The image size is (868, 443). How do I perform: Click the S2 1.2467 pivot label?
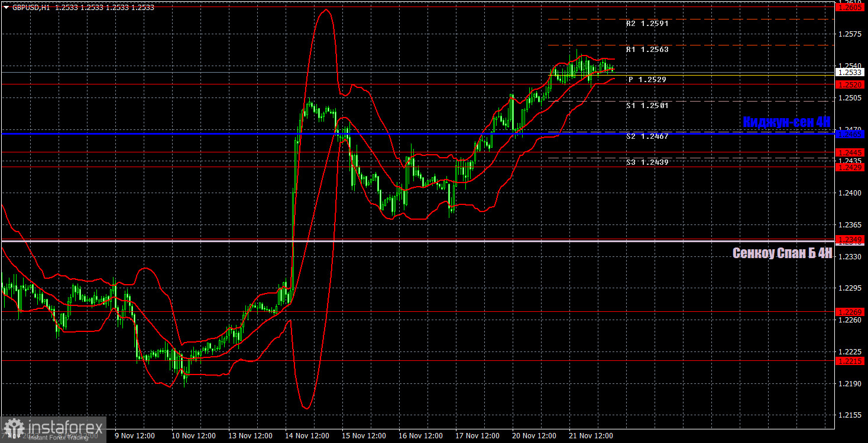pos(647,136)
